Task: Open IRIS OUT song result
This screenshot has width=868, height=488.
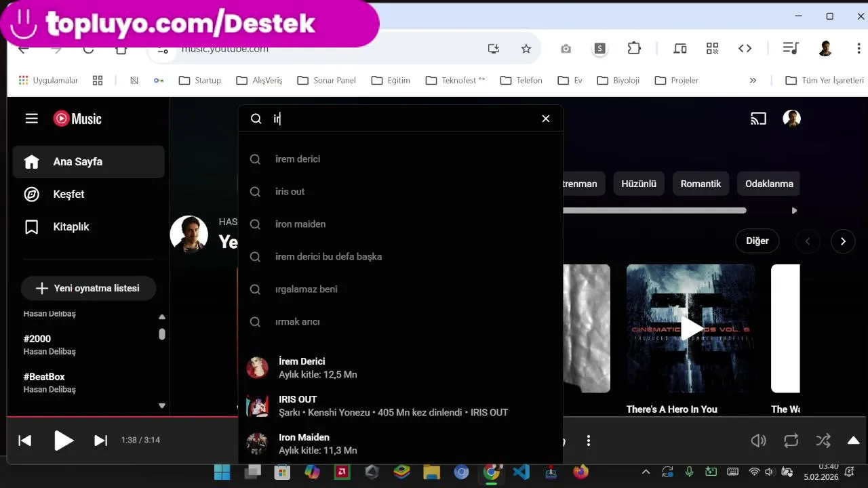Action: pos(400,405)
